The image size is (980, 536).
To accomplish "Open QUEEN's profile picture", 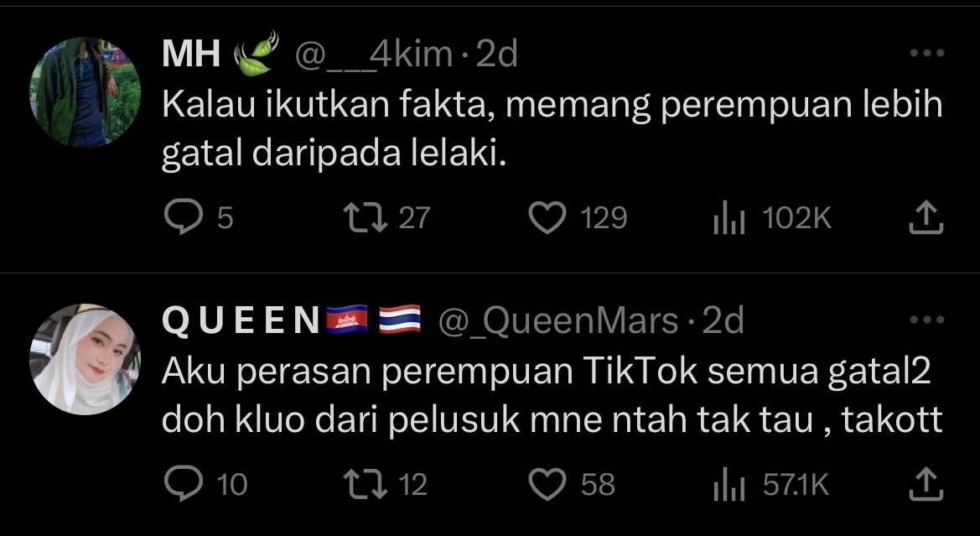I will point(85,359).
